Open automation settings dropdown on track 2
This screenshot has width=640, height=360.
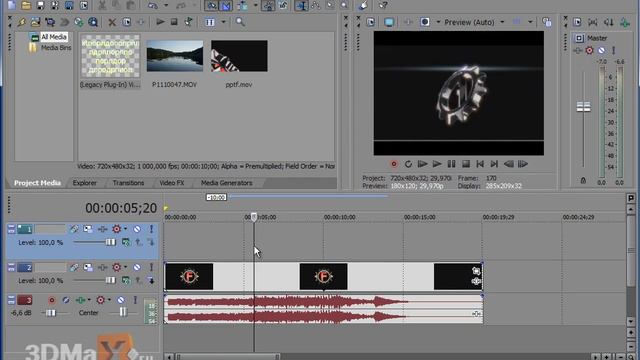[125, 267]
